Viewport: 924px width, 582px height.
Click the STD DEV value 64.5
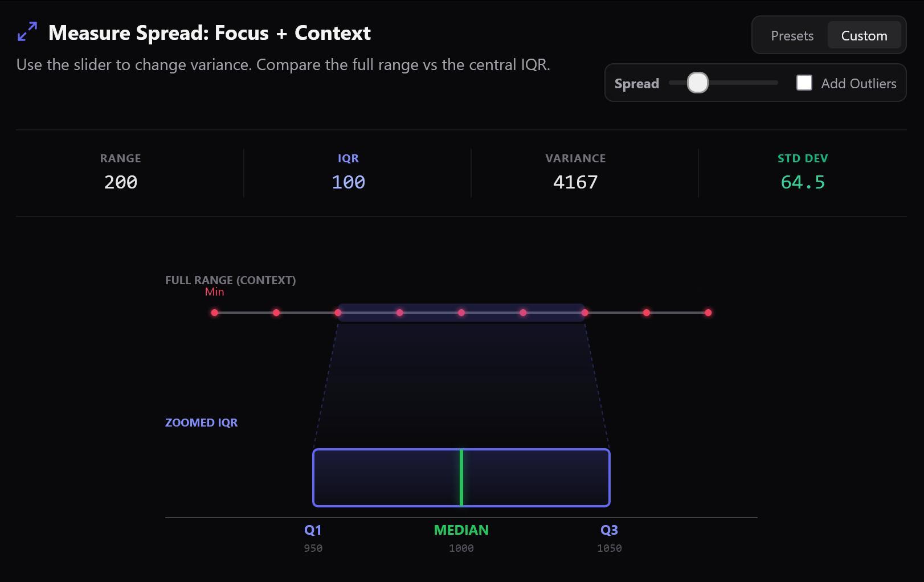(x=802, y=182)
